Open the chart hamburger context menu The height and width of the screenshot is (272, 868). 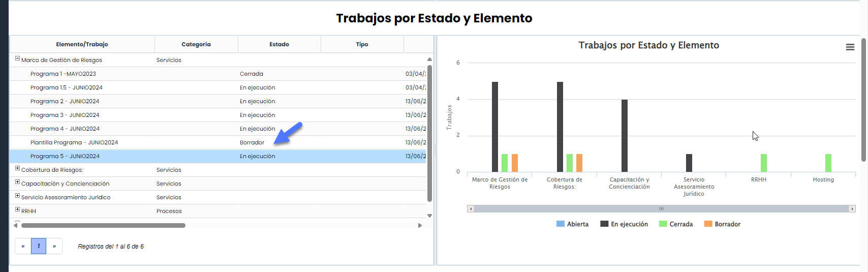[x=850, y=47]
